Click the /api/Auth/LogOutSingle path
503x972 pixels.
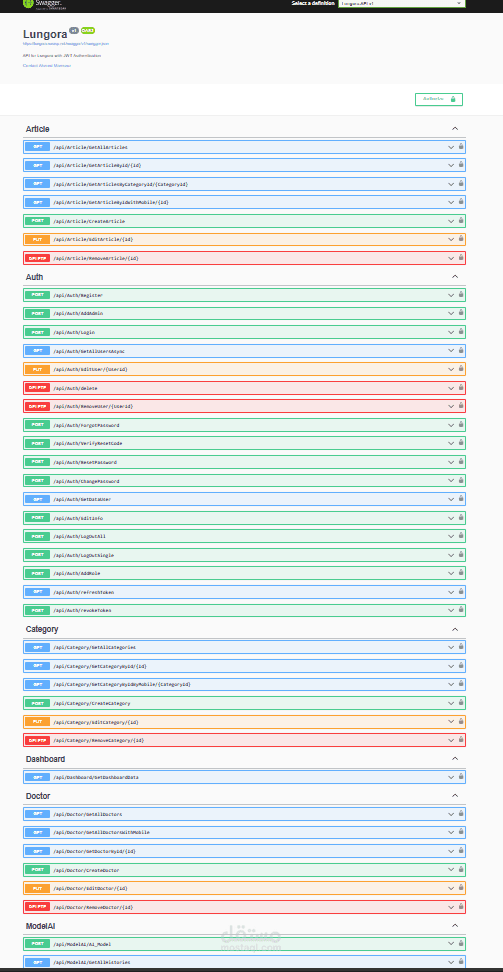(83, 555)
